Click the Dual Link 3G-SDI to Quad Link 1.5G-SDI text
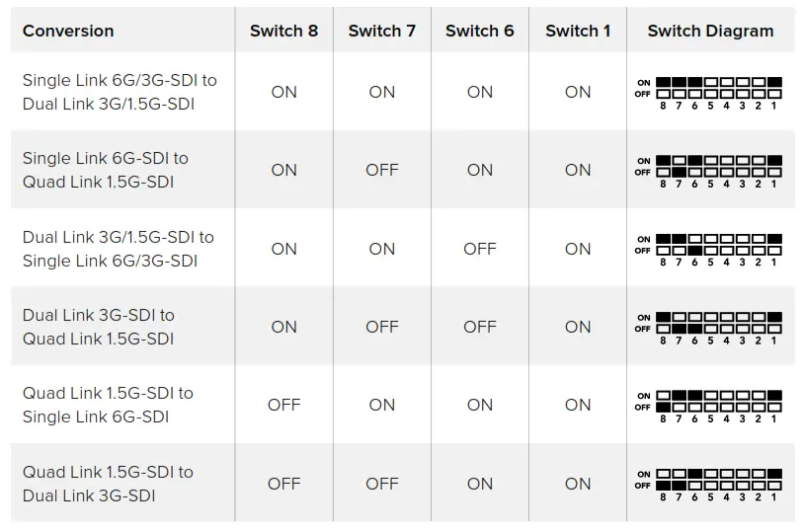This screenshot has height=532, width=804. pos(99,327)
